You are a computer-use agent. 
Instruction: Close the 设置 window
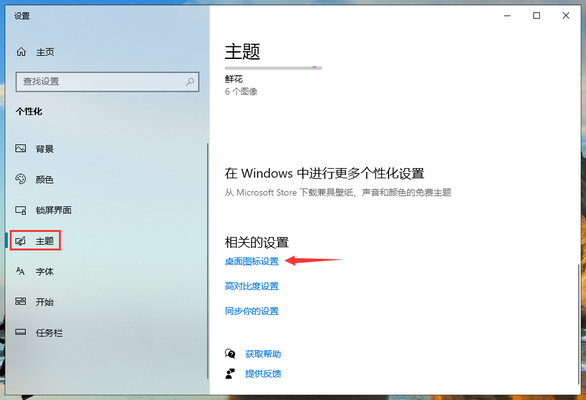click(566, 16)
